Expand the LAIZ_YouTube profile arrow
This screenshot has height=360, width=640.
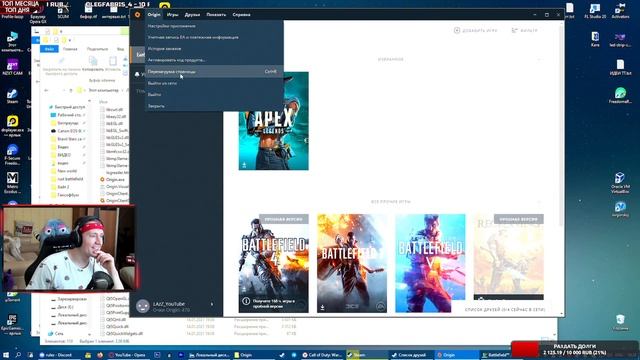point(211,304)
